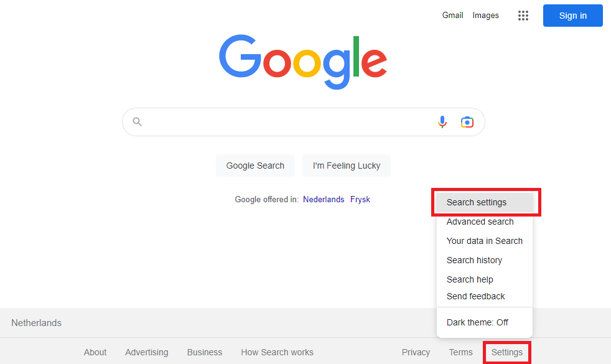Open Google Lens camera search
Screen dimensions: 611x364
click(467, 121)
